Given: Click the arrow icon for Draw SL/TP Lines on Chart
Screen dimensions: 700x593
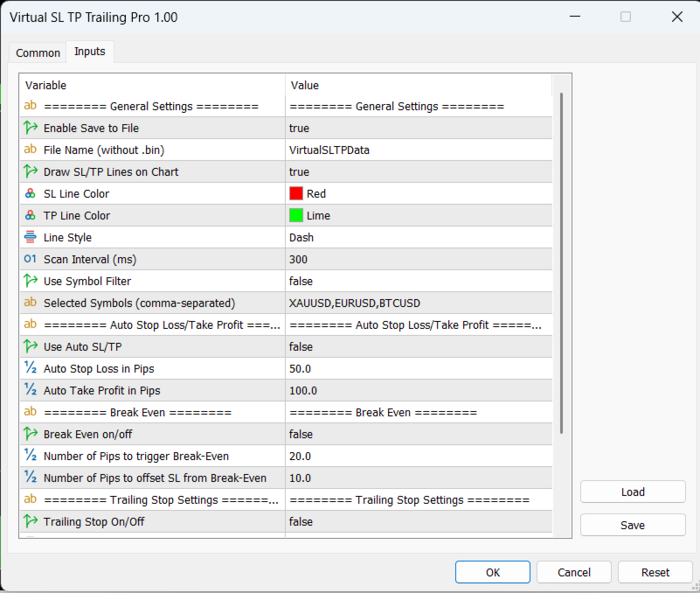Looking at the screenshot, I should [x=31, y=171].
